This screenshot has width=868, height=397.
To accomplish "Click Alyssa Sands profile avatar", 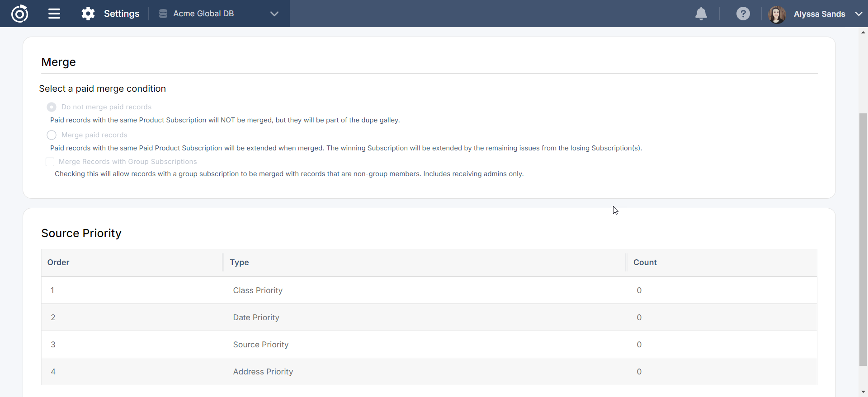I will click(x=777, y=14).
